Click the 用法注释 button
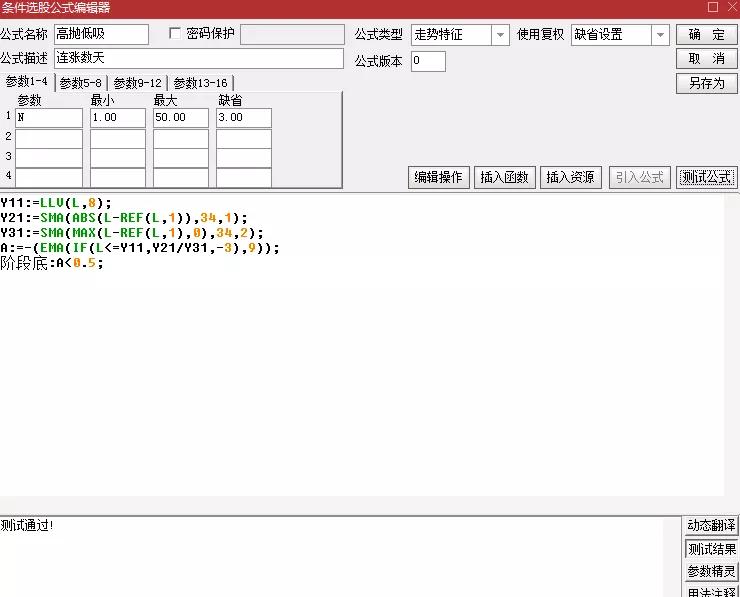740x597 pixels. pyautogui.click(x=711, y=591)
